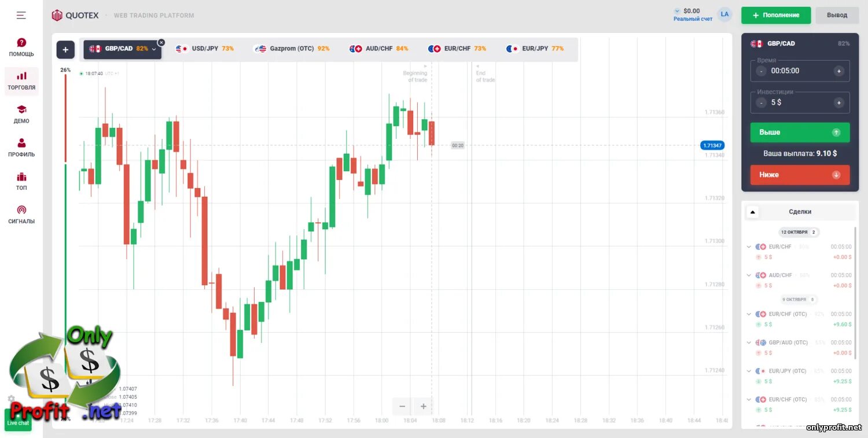
Task: Switch to the EUR/CHF 73% tab
Action: point(457,49)
